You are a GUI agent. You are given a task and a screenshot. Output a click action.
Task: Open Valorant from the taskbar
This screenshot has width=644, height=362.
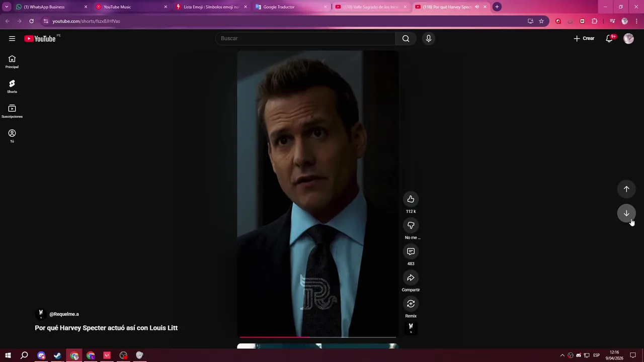[x=107, y=355]
